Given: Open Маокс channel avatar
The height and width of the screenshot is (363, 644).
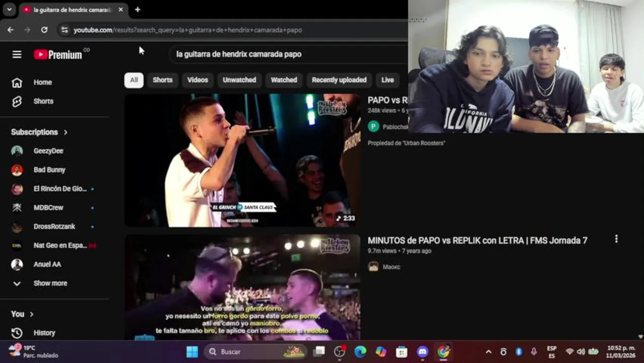Looking at the screenshot, I should point(373,267).
